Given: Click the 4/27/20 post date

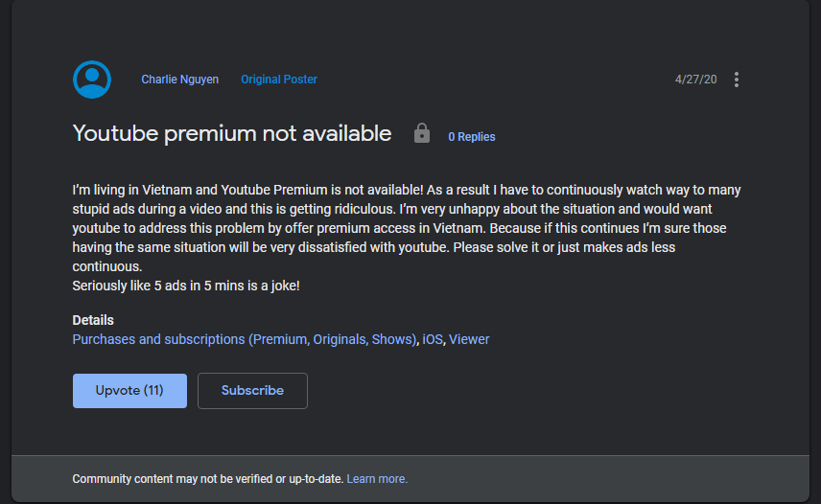Looking at the screenshot, I should coord(696,80).
